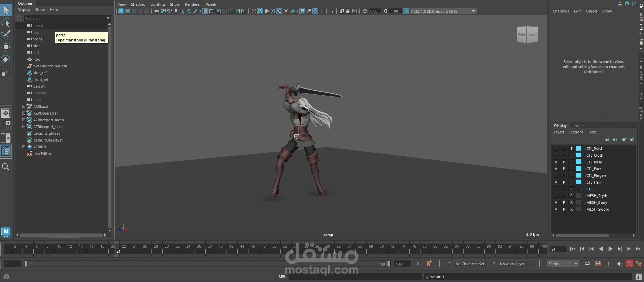Open the search magnifier in left sidebar

(x=6, y=167)
